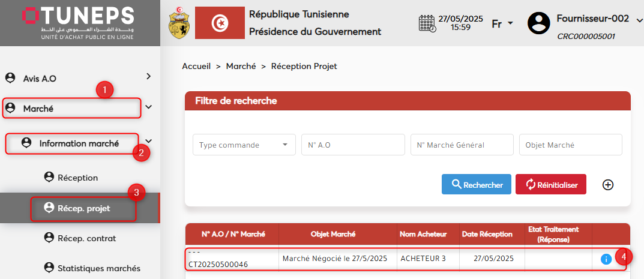Click the plus circle icon for more filters

pyautogui.click(x=607, y=185)
